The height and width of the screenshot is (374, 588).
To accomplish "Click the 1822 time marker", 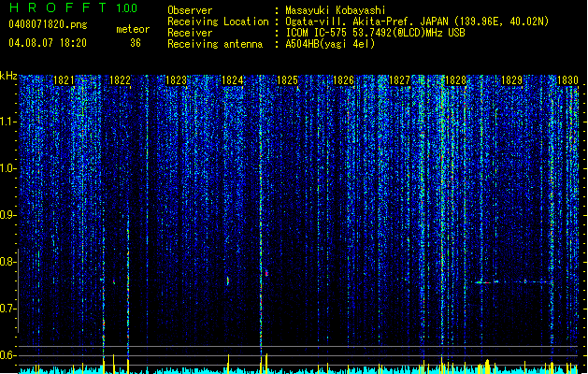I will [x=120, y=80].
